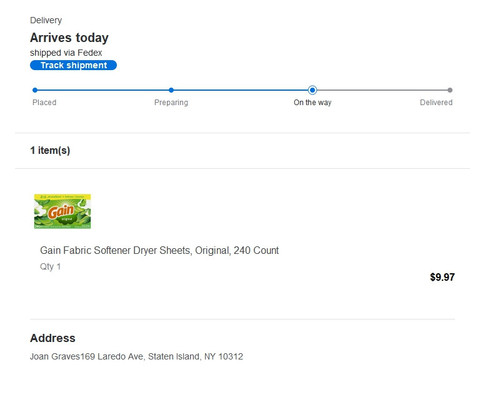The width and height of the screenshot is (500, 404).
Task: Click the Arrives today heading
Action: tap(69, 38)
